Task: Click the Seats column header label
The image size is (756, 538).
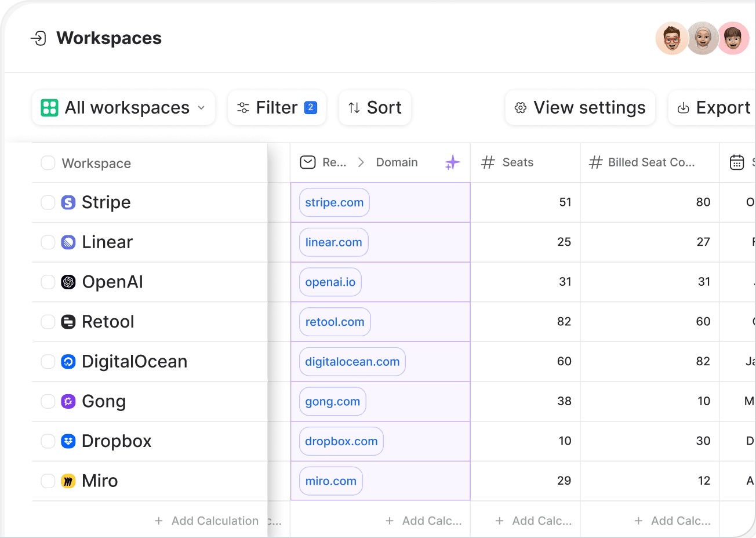Action: point(518,162)
